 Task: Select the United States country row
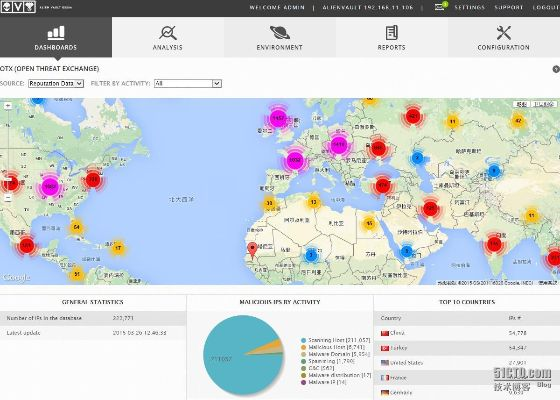467,363
